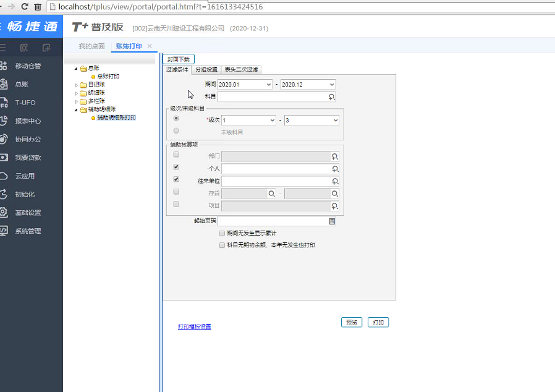Image resolution: width=555 pixels, height=392 pixels.
Task: Select the 级次 radio button
Action: pyautogui.click(x=176, y=118)
